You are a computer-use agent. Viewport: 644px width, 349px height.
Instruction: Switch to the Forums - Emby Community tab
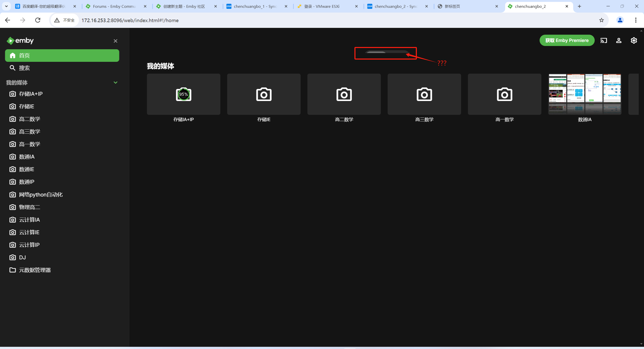(x=114, y=6)
